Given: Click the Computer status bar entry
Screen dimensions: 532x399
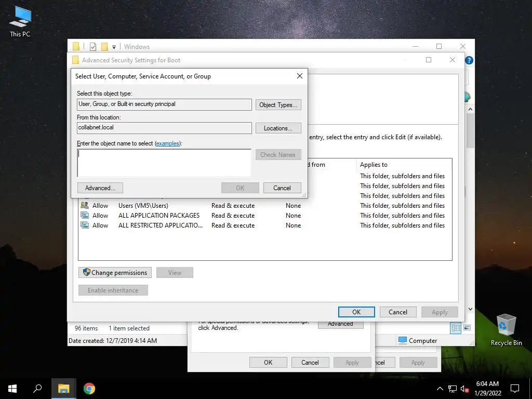Looking at the screenshot, I should 418,340.
